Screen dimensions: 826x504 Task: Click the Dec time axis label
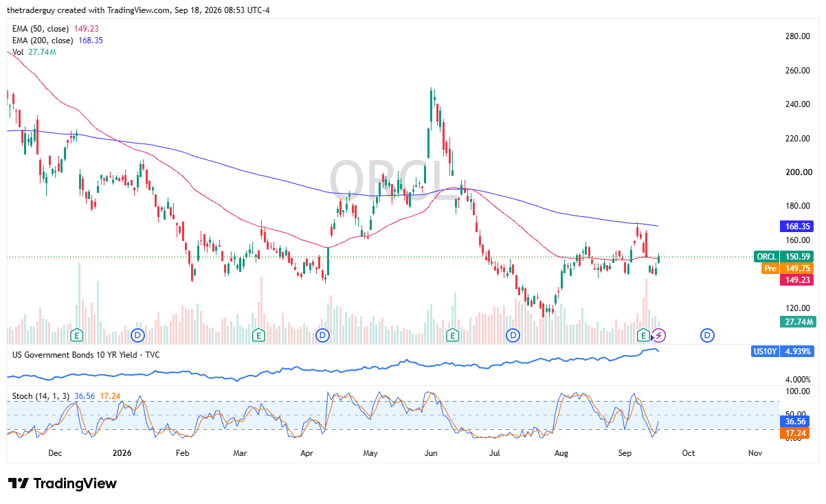pos(56,453)
